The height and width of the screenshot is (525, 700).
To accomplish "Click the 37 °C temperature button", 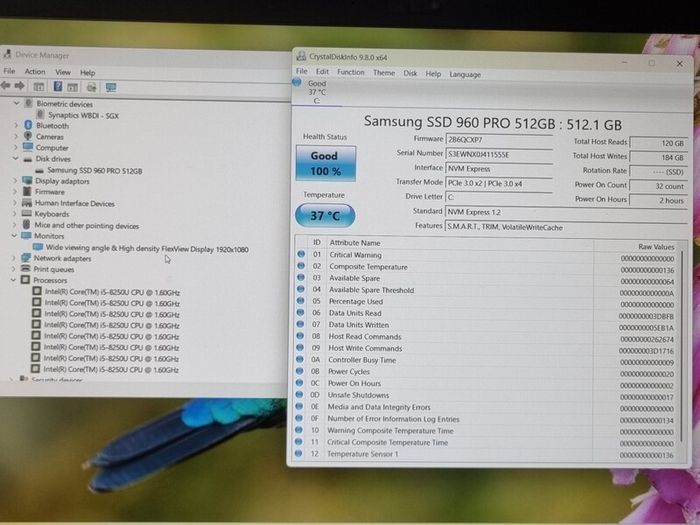I will pos(325,216).
